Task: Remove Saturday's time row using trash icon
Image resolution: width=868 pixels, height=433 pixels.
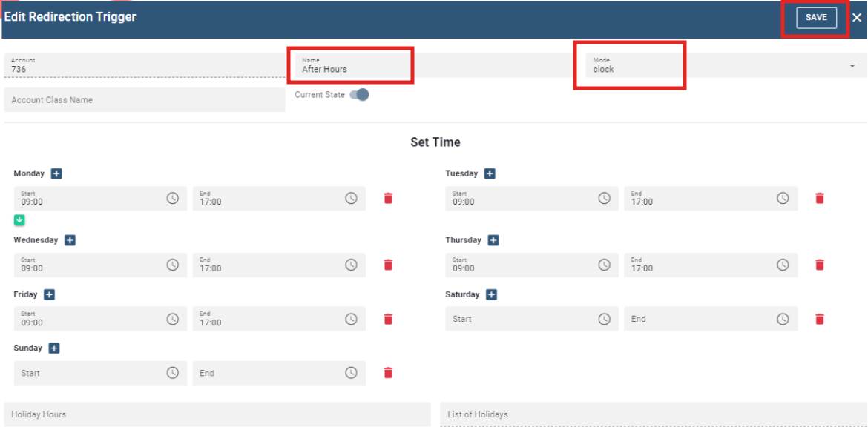Action: [820, 319]
